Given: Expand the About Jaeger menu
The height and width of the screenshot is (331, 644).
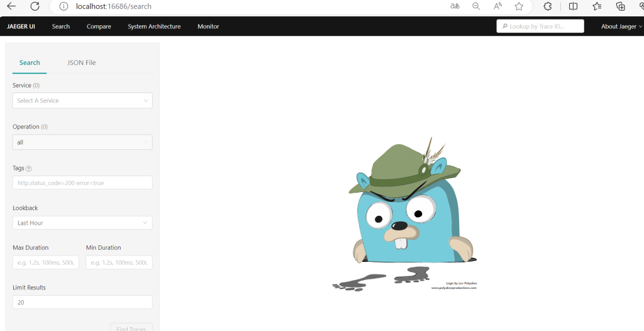Looking at the screenshot, I should click(x=621, y=26).
